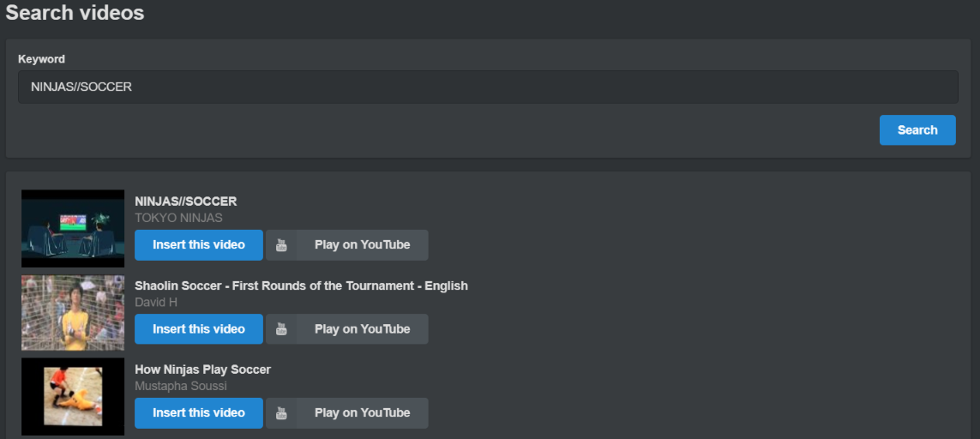Insert the How Ninjas Play Soccer video

tap(199, 412)
